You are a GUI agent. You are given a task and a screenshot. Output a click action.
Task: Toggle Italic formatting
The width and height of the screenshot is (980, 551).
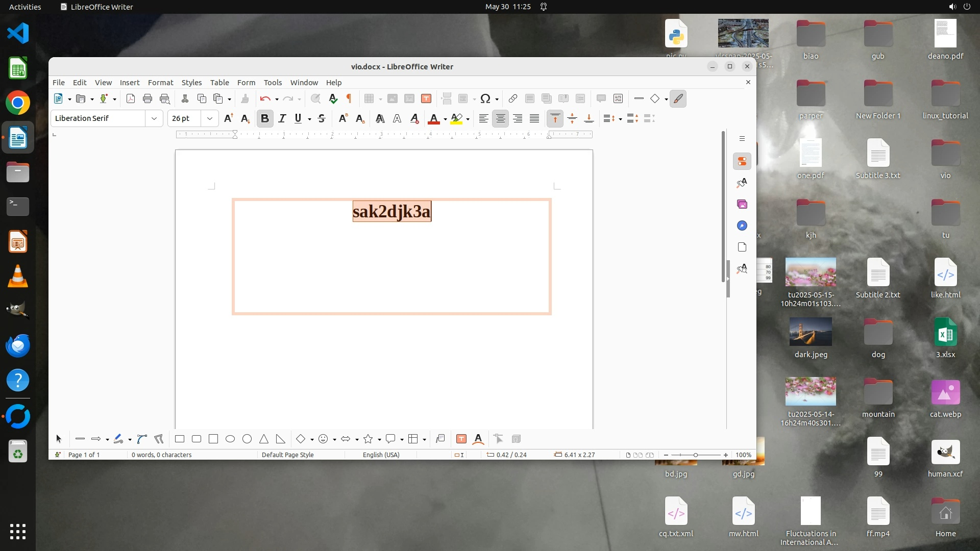pyautogui.click(x=282, y=118)
